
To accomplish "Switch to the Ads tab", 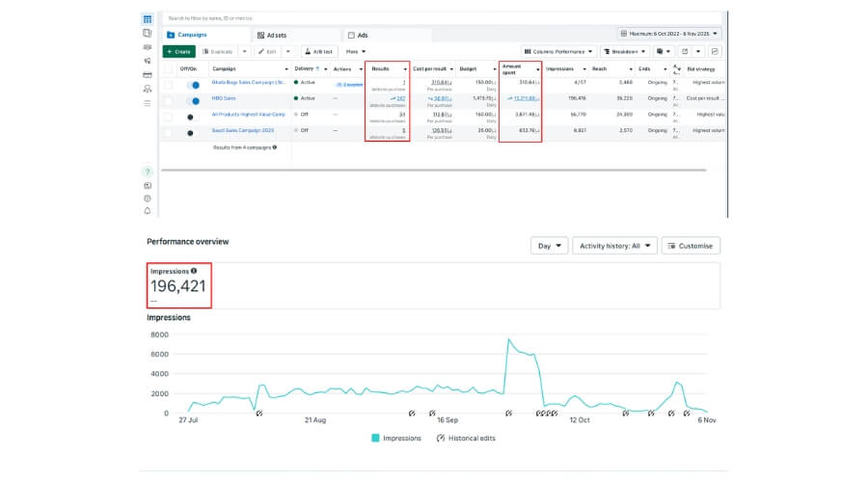I will tap(358, 35).
